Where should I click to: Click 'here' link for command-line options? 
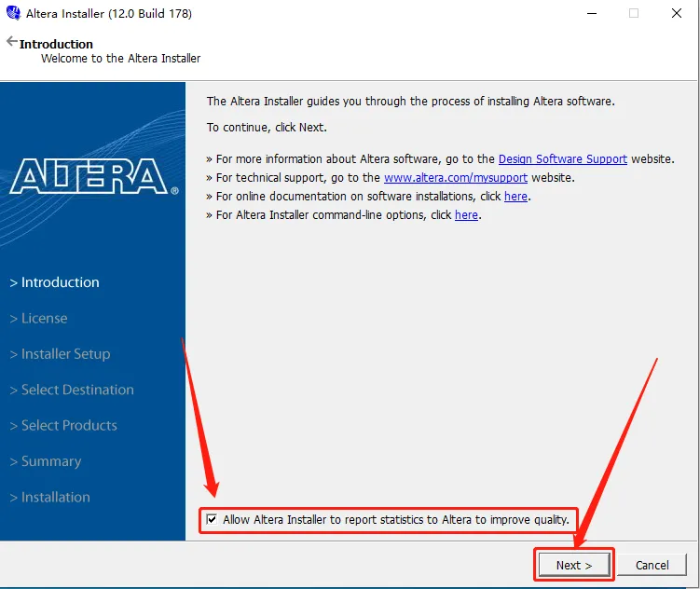tap(466, 215)
